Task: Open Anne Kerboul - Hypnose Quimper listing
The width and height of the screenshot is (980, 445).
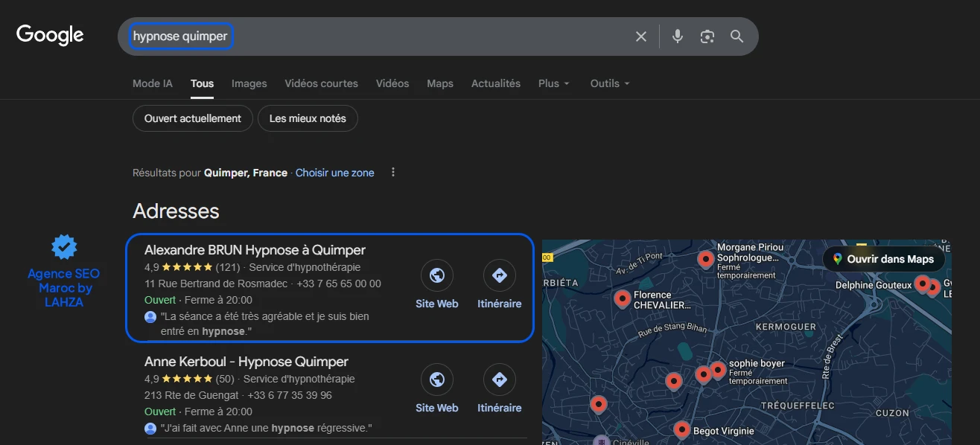Action: (x=246, y=362)
